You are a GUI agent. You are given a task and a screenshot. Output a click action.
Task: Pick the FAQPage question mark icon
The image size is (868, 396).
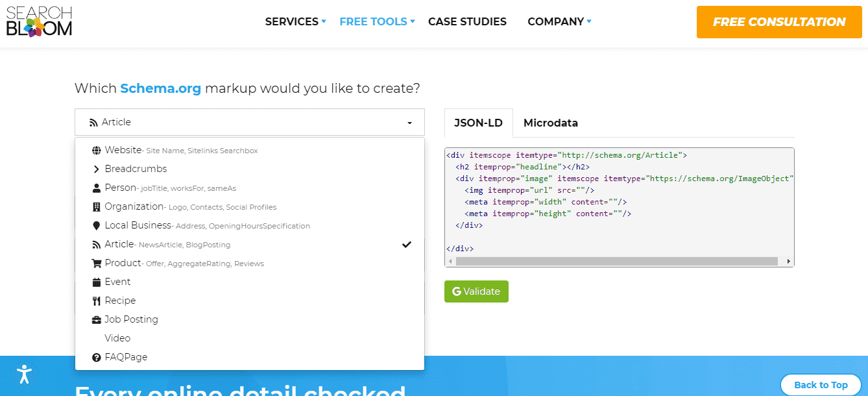click(x=97, y=358)
